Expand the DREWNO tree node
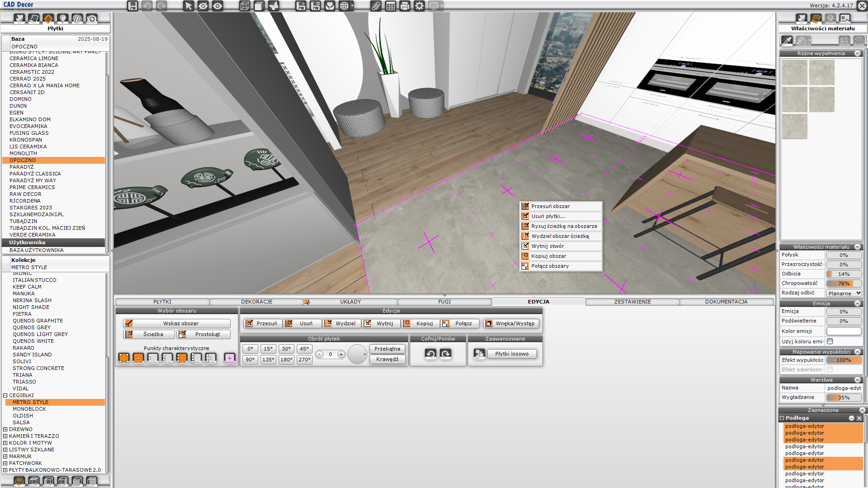 tap(5, 429)
